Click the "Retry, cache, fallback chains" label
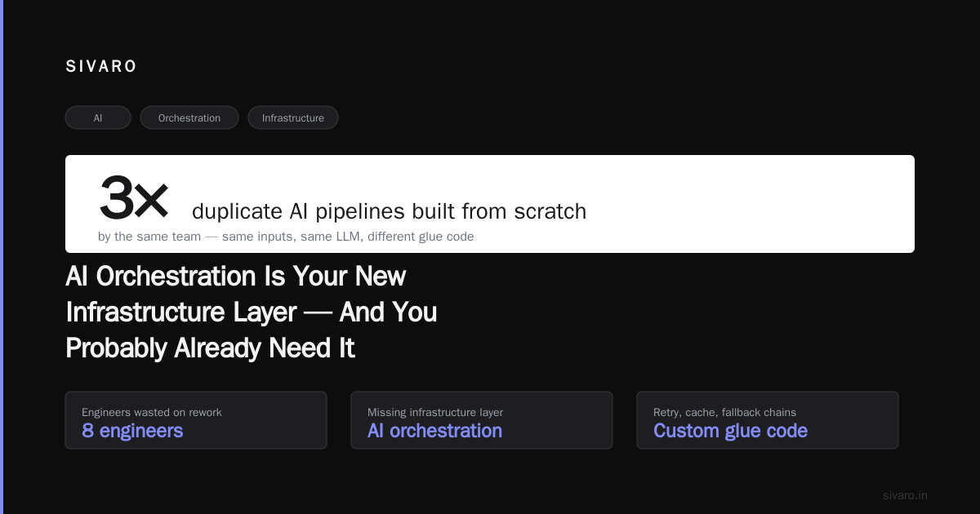The height and width of the screenshot is (514, 980). (x=724, y=412)
